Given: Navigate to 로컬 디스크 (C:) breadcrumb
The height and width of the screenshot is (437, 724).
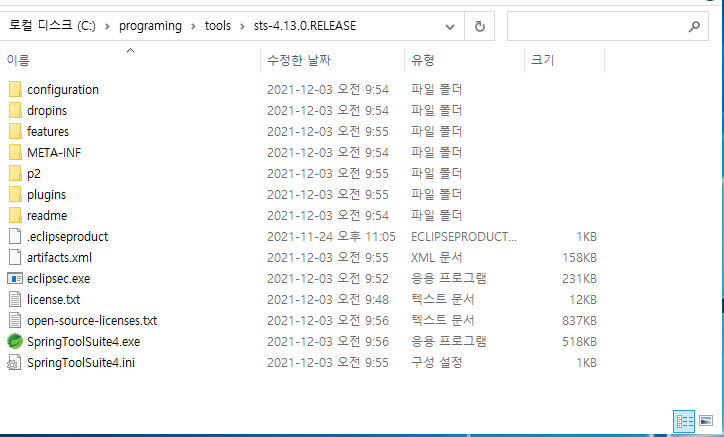Looking at the screenshot, I should pos(52,25).
